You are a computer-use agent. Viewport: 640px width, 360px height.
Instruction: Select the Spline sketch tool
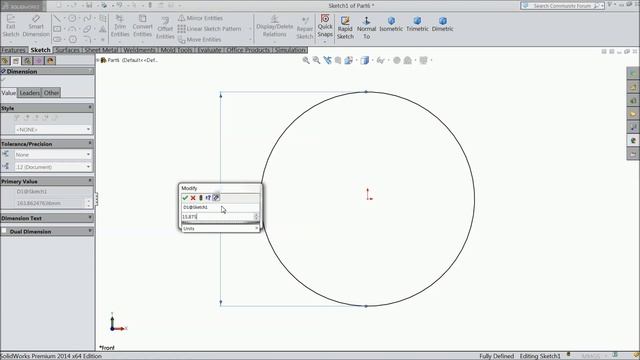pyautogui.click(x=87, y=18)
